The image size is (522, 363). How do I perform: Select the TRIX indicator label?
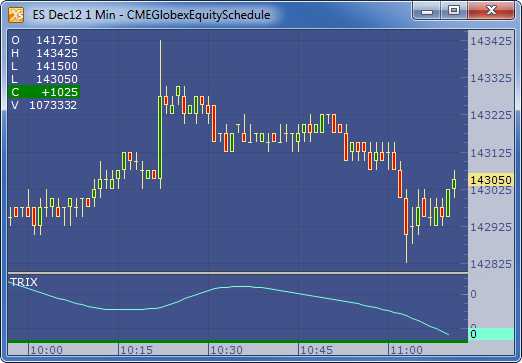(x=24, y=282)
